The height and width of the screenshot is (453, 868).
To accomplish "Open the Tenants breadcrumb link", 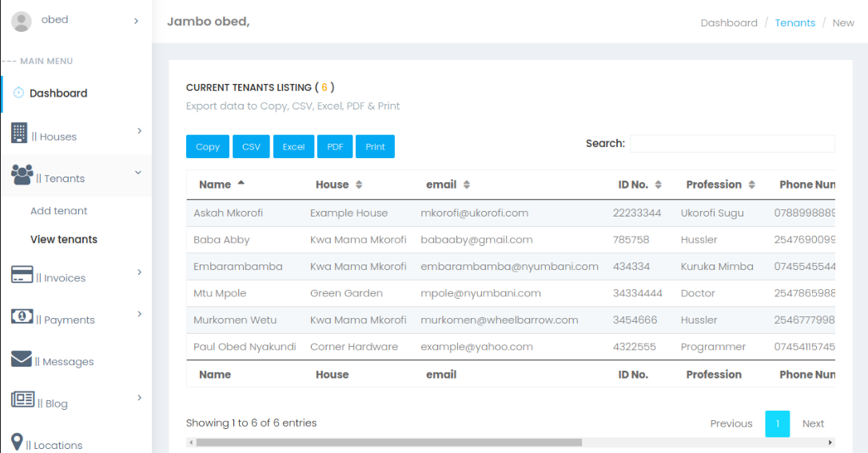I will tap(794, 22).
